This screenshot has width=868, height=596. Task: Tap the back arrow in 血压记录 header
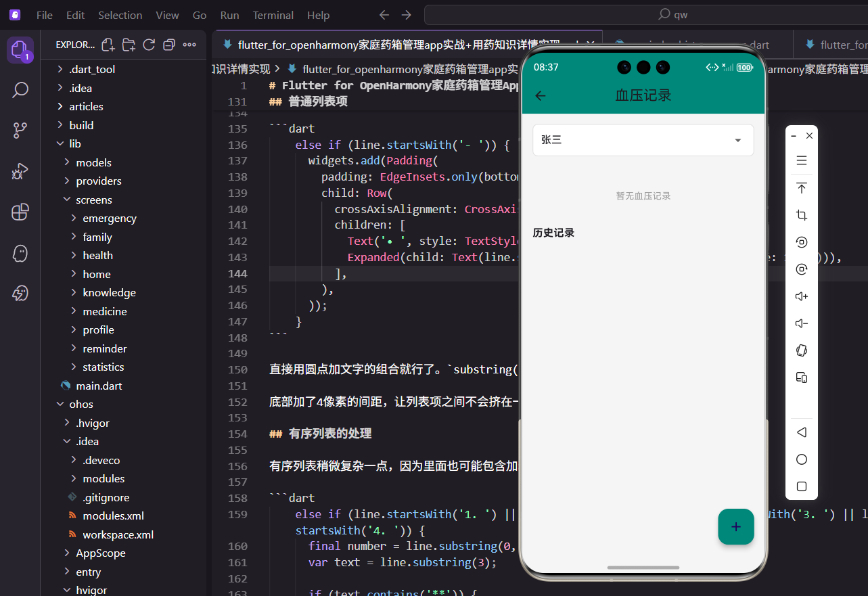(x=540, y=95)
